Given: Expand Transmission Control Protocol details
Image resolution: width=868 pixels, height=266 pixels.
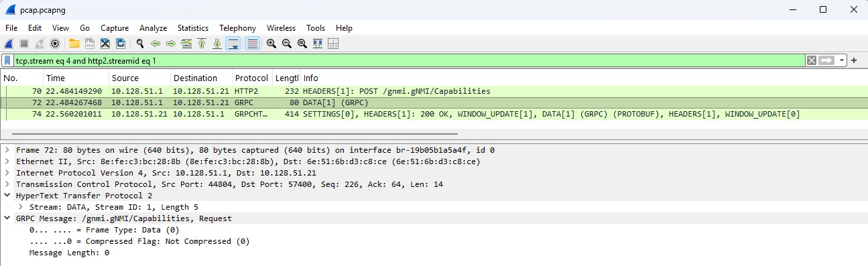Looking at the screenshot, I should point(7,184).
